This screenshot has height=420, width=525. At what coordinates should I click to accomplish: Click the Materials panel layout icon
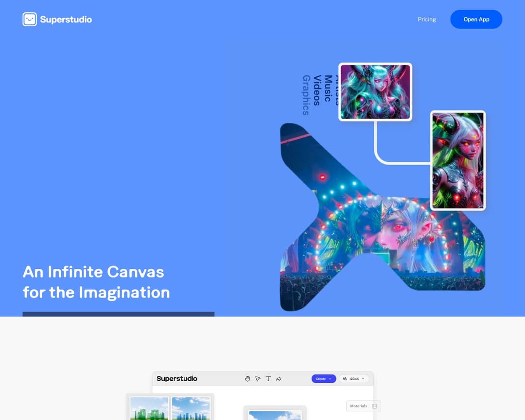coord(374,406)
